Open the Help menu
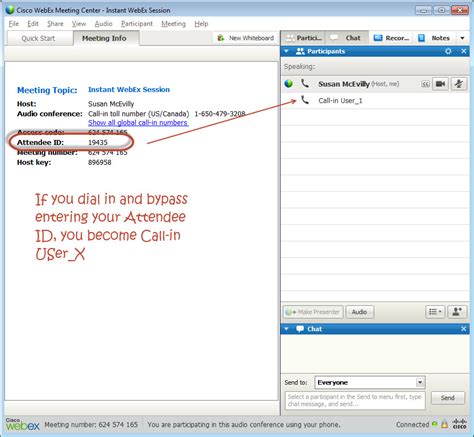The height and width of the screenshot is (437, 474). (201, 24)
